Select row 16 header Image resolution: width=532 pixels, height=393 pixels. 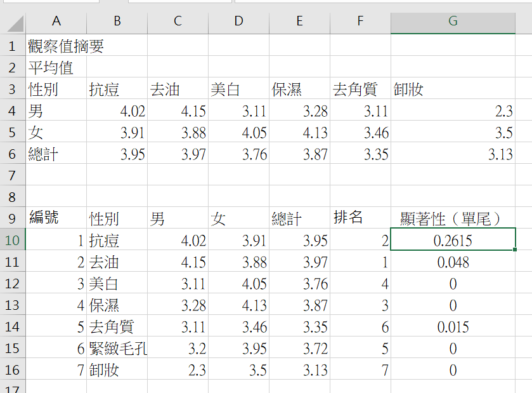13,370
